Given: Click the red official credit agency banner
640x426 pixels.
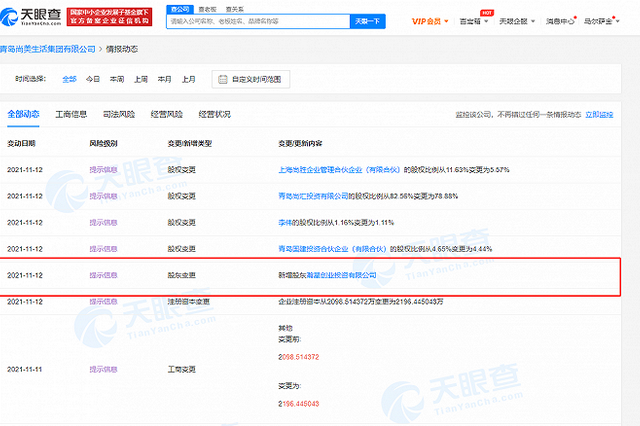Looking at the screenshot, I should click(109, 17).
